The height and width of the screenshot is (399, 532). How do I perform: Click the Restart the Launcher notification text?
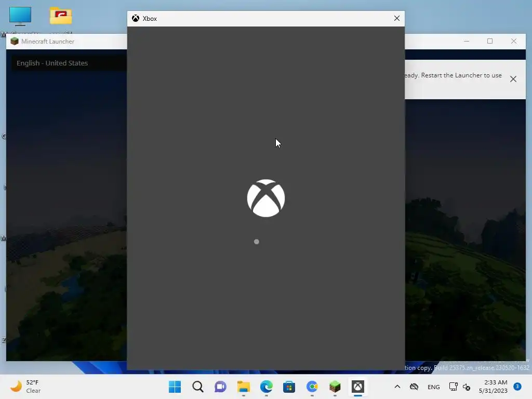point(453,75)
